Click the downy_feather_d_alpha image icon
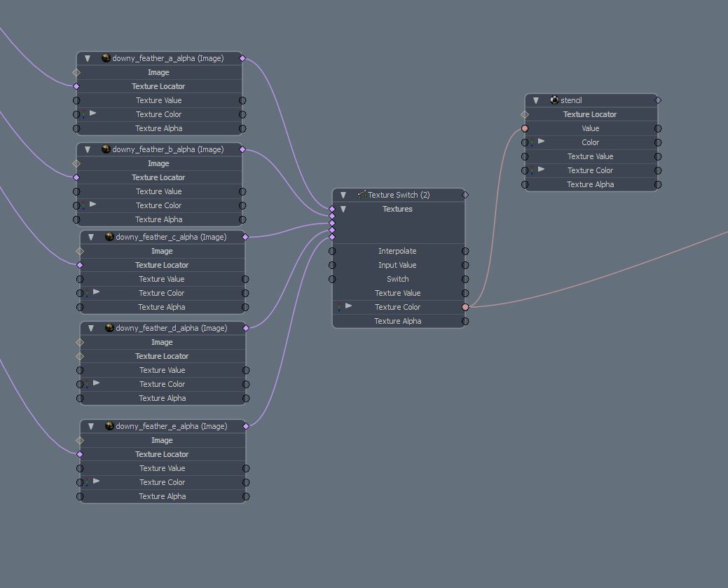Image resolution: width=728 pixels, height=588 pixels. point(109,328)
